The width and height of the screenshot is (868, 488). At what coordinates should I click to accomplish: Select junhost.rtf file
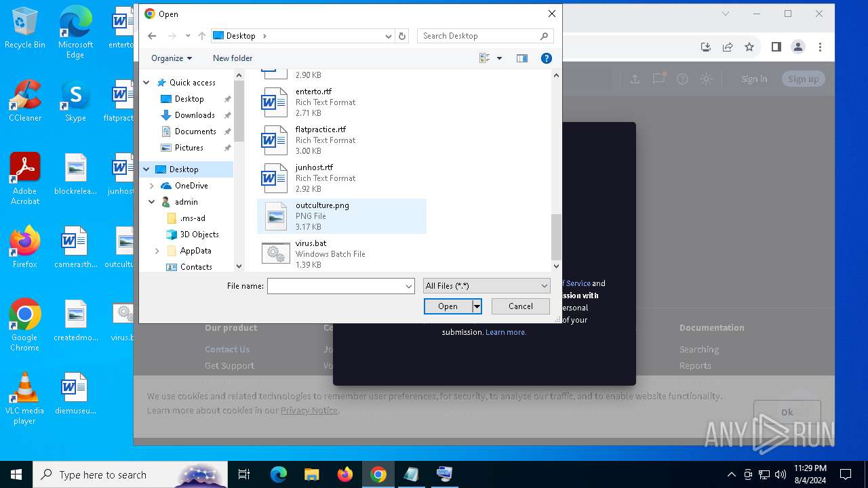(342, 178)
